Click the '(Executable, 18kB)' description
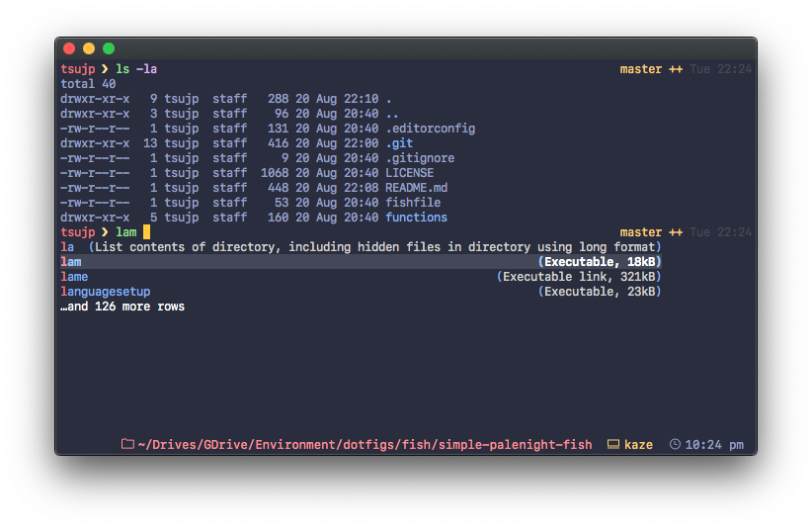The height and width of the screenshot is (528, 812). click(x=600, y=262)
